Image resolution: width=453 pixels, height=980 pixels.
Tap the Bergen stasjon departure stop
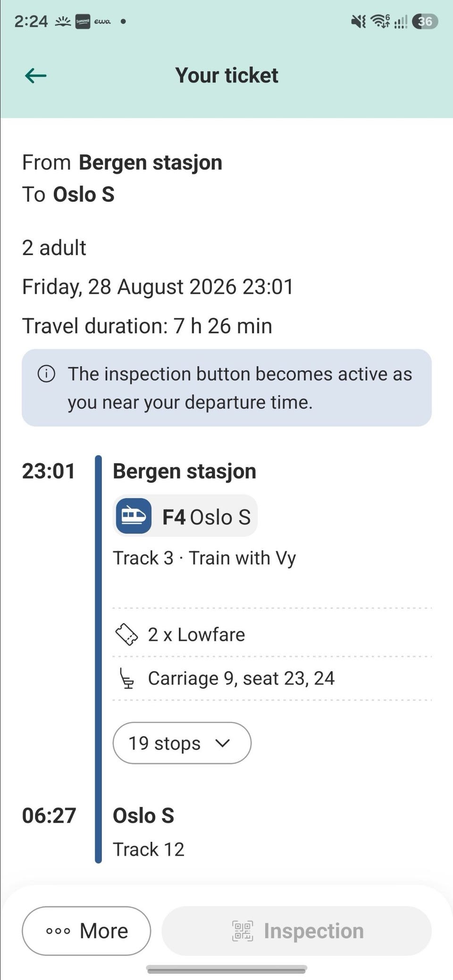[185, 471]
